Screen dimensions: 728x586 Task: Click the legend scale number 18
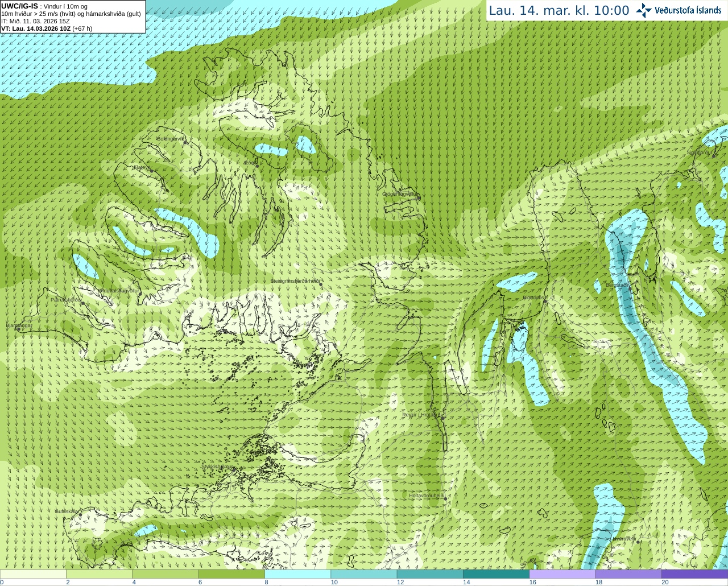(599, 582)
